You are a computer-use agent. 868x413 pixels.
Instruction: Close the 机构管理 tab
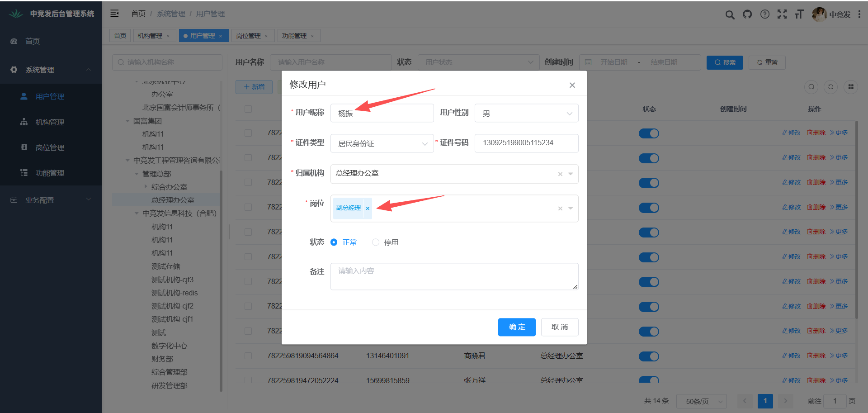click(168, 36)
